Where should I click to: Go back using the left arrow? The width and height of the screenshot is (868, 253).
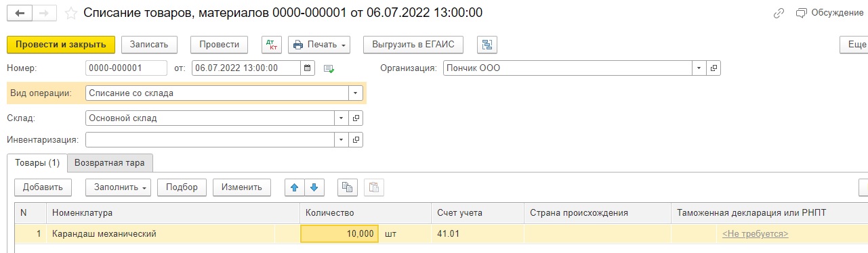19,13
